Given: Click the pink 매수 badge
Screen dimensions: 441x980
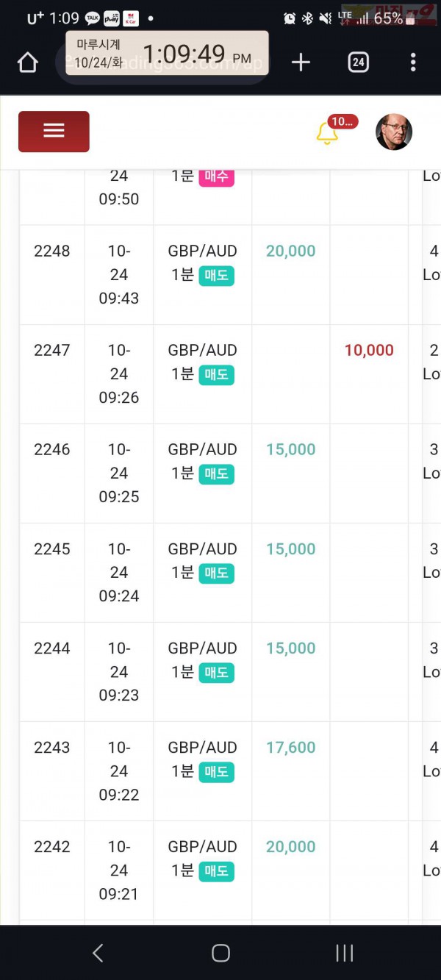Looking at the screenshot, I should click(216, 176).
